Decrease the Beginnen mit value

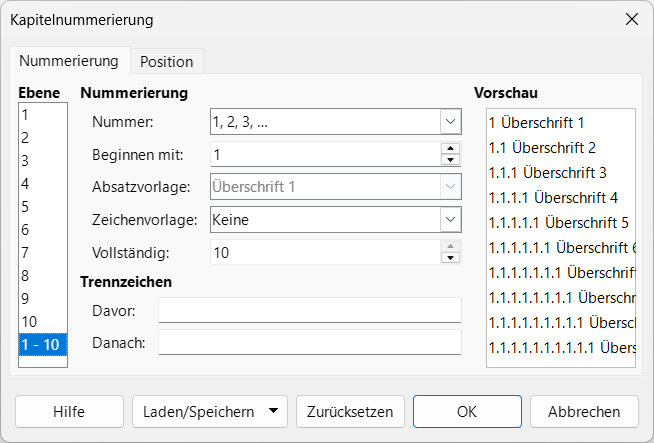[x=450, y=160]
